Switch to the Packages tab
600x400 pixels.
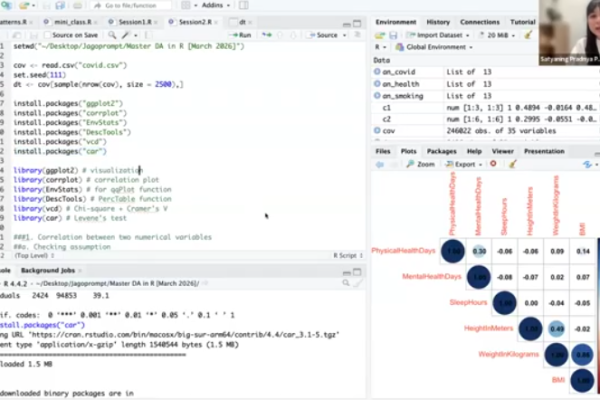tap(439, 151)
